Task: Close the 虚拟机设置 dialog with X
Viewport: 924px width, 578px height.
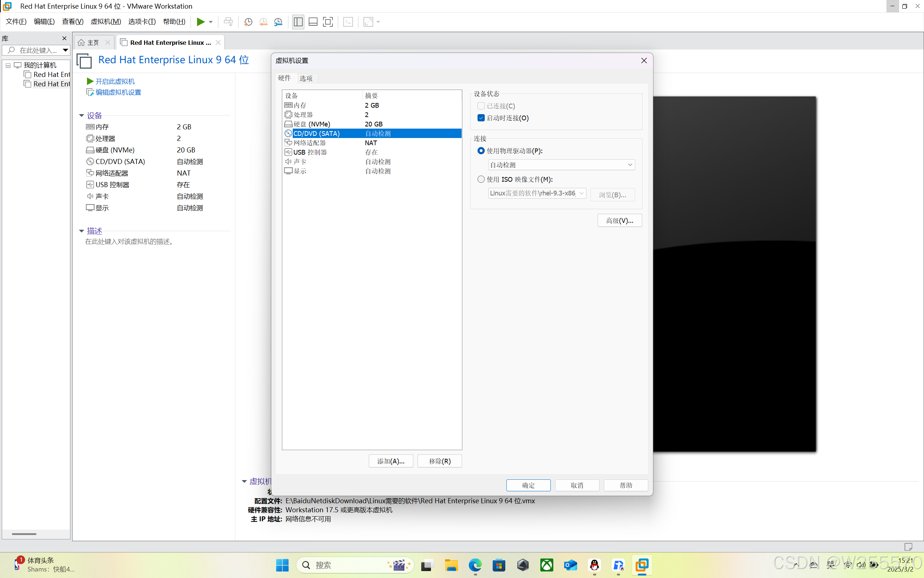Action: (644, 60)
